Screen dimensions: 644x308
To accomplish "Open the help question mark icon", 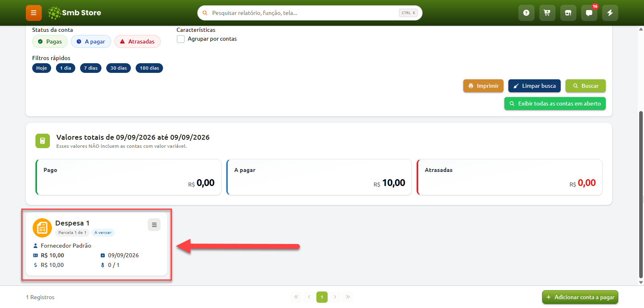I will click(x=526, y=13).
